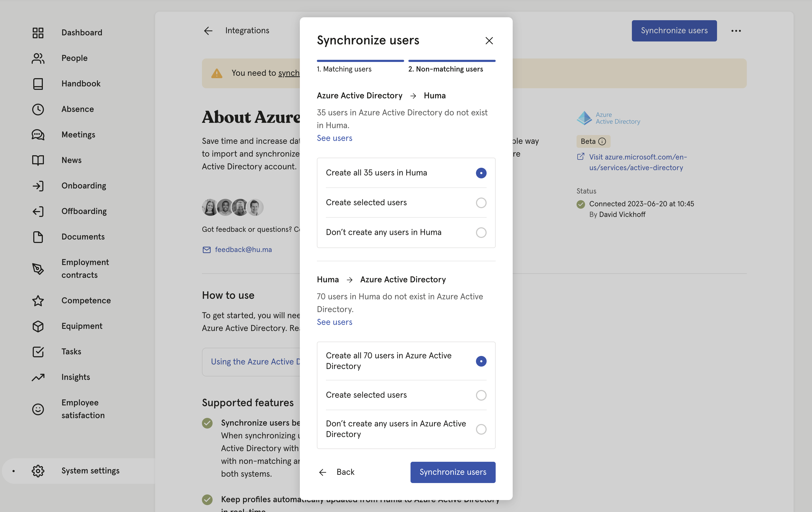Click Synchronize users button in dialog
Image resolution: width=812 pixels, height=512 pixels.
coord(453,472)
